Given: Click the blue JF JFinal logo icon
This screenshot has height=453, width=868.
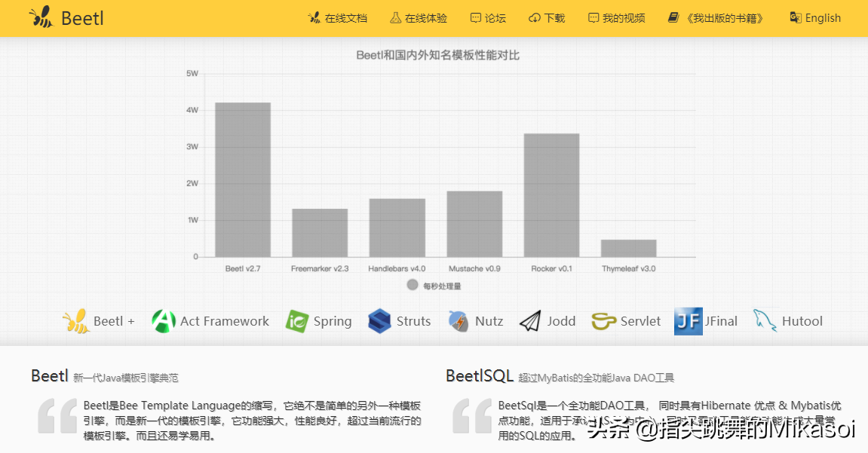Looking at the screenshot, I should click(x=688, y=321).
